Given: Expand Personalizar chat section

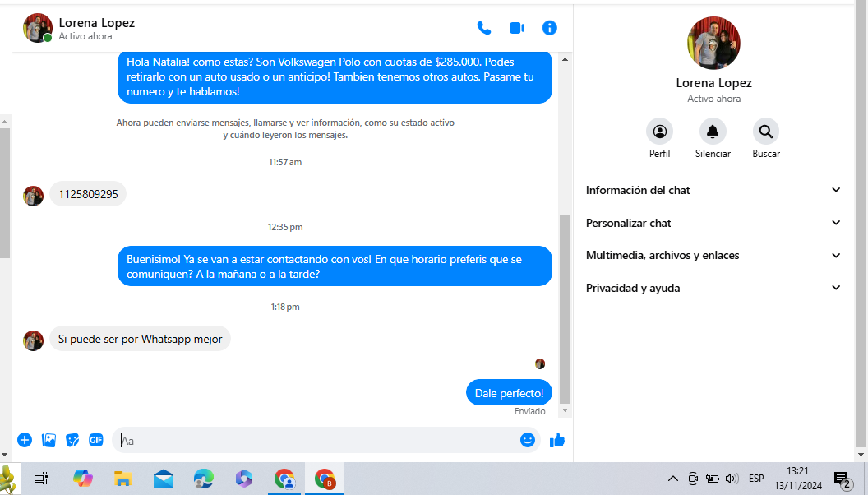Looking at the screenshot, I should [713, 223].
